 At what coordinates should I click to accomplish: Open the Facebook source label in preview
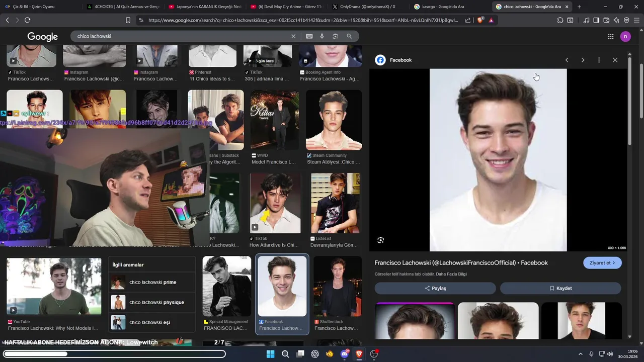(x=393, y=60)
